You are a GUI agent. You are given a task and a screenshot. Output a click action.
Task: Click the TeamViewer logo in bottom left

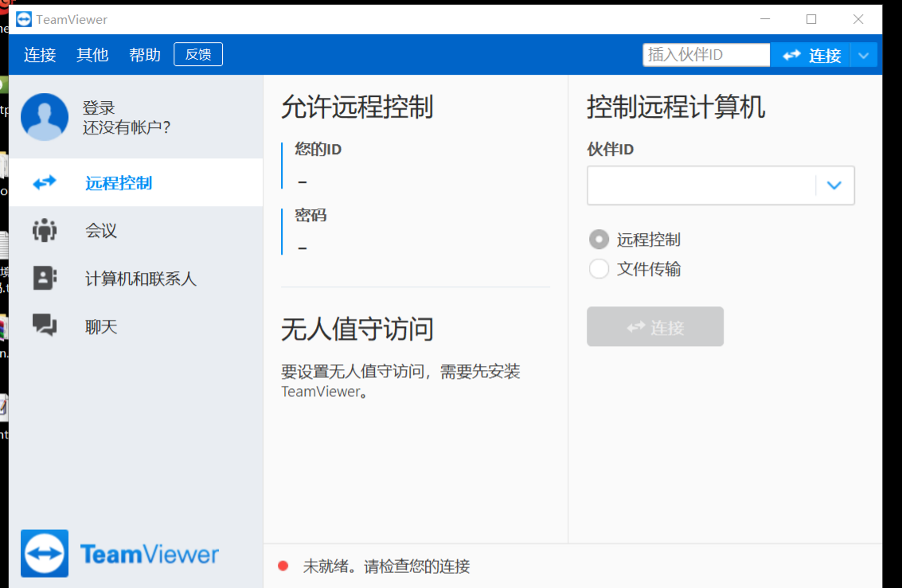click(x=119, y=554)
